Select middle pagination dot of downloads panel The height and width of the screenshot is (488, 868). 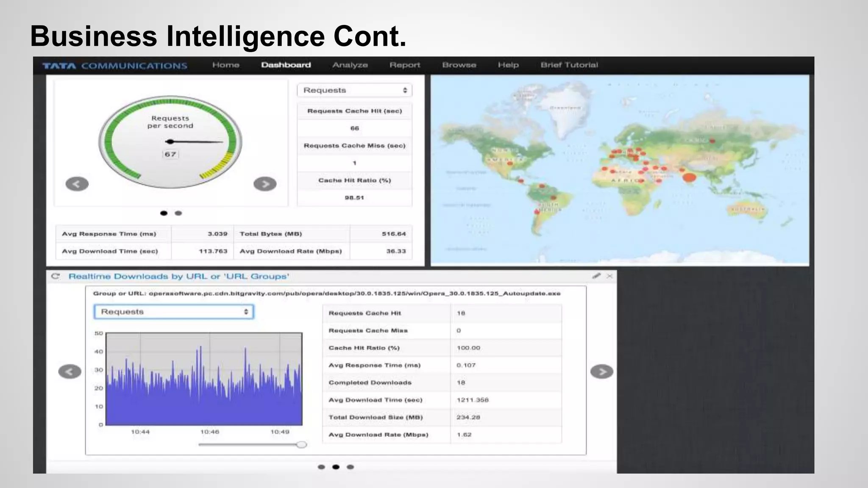coord(336,467)
